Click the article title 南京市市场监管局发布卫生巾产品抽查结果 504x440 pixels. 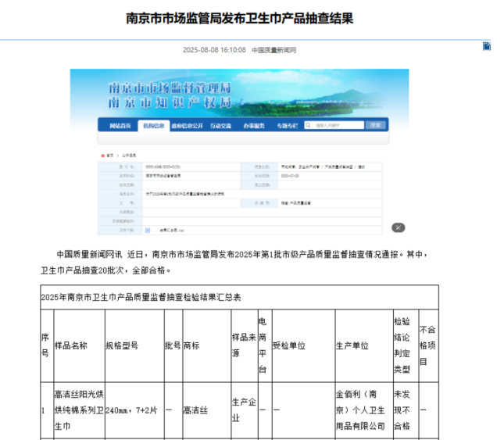coord(239,18)
